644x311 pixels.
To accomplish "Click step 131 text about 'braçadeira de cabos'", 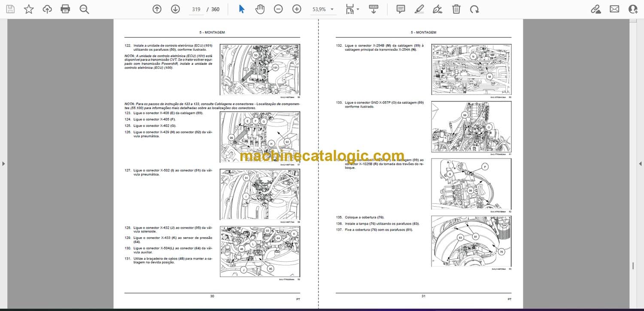I will [x=173, y=261].
